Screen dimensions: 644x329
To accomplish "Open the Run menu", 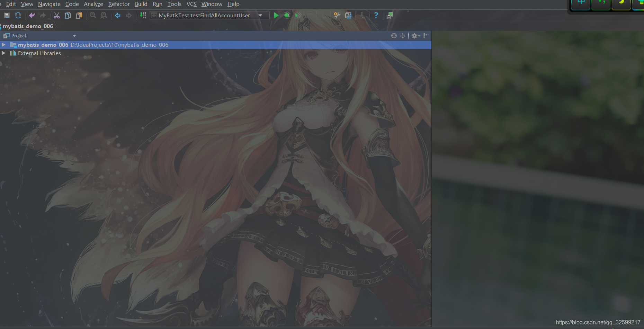I will pyautogui.click(x=158, y=4).
